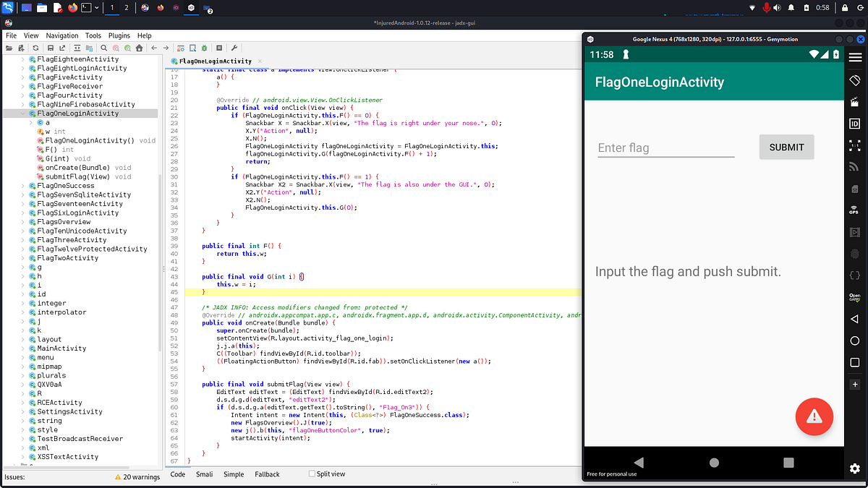The image size is (868, 488).
Task: Open the Navigation menu
Action: 61,35
